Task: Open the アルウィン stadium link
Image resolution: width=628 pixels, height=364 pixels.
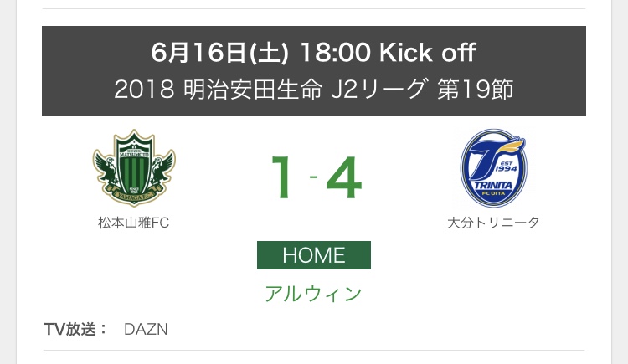Action: (x=313, y=294)
